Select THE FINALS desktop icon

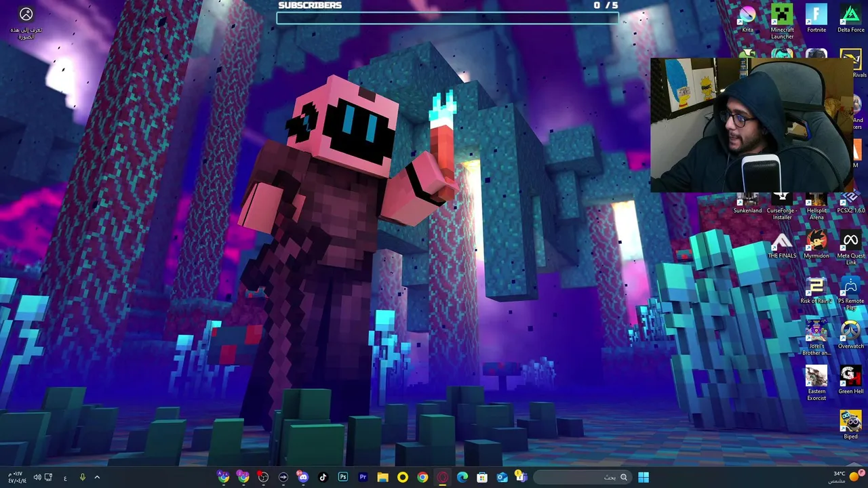(782, 245)
